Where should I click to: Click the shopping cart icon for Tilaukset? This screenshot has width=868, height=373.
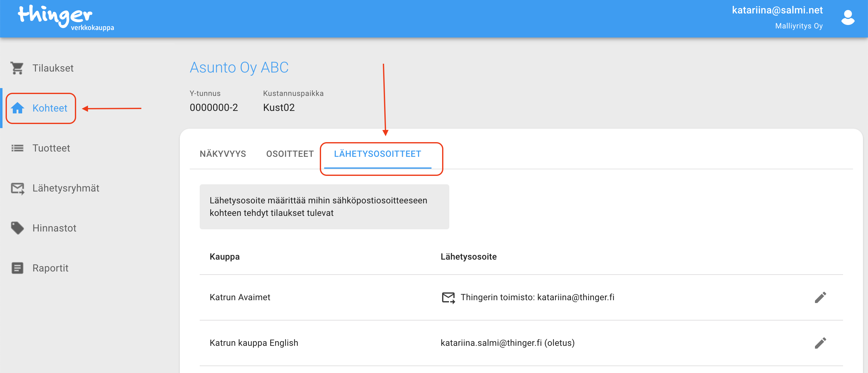pyautogui.click(x=17, y=68)
